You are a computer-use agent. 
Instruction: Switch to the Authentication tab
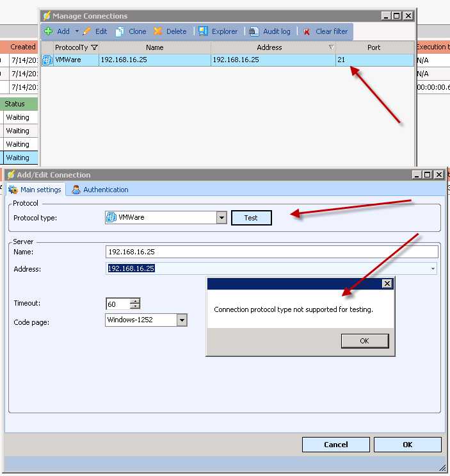tap(100, 190)
